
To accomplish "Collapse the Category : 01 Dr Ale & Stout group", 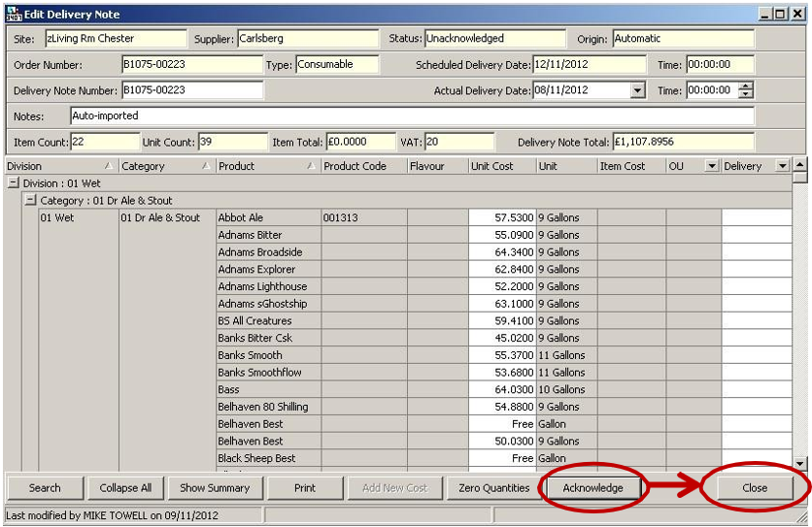I will [x=30, y=201].
